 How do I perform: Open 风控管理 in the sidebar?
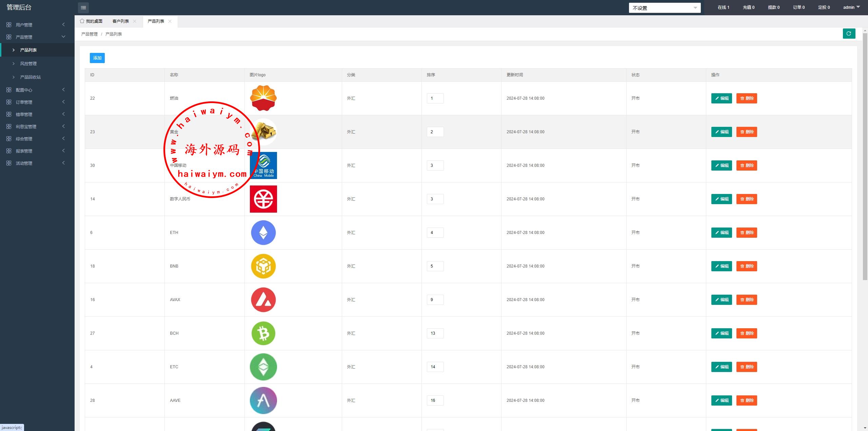coord(28,63)
